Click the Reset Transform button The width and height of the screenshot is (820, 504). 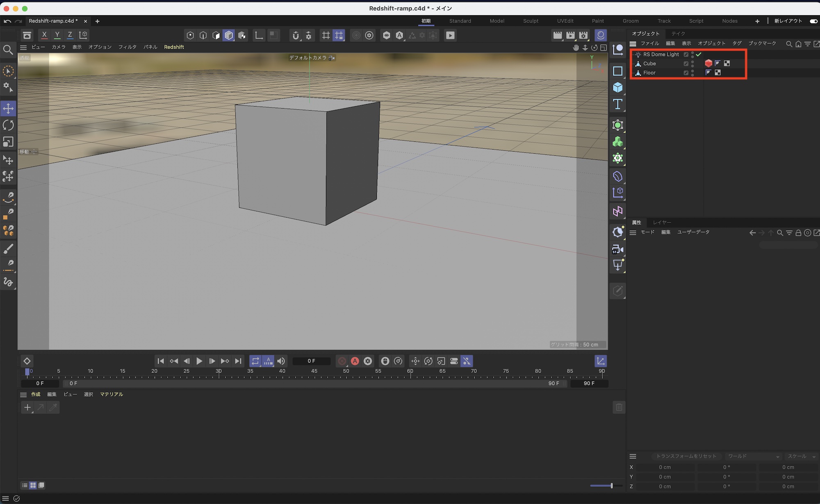686,456
